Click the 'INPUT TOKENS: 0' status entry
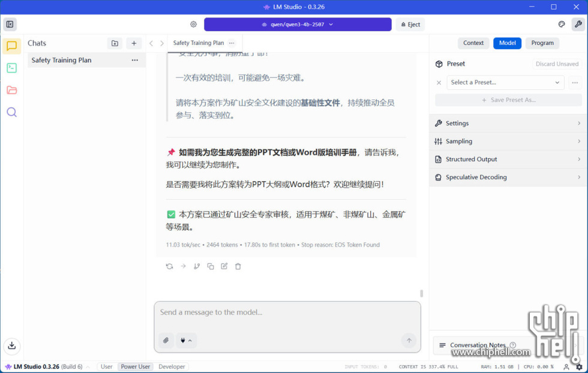Image resolution: width=588 pixels, height=373 pixels. [x=365, y=367]
